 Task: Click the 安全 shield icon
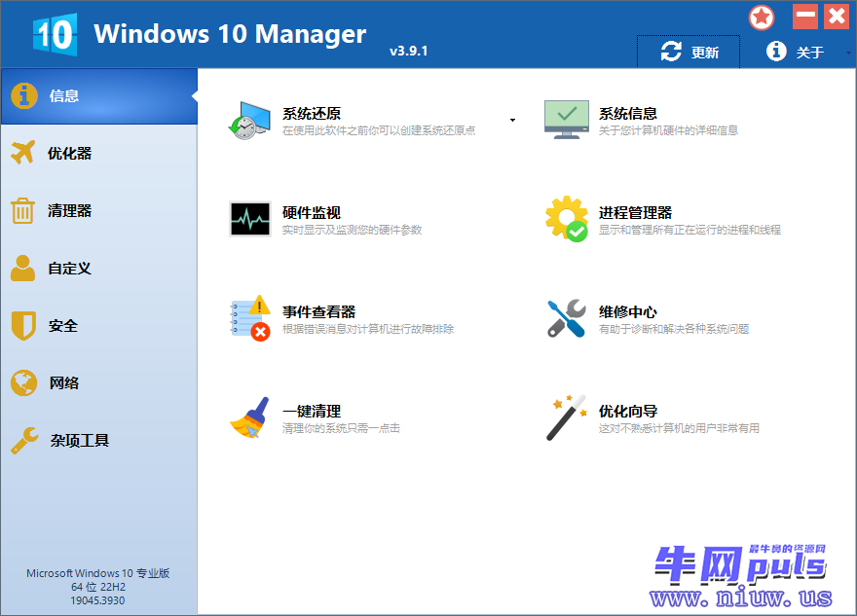point(23,325)
